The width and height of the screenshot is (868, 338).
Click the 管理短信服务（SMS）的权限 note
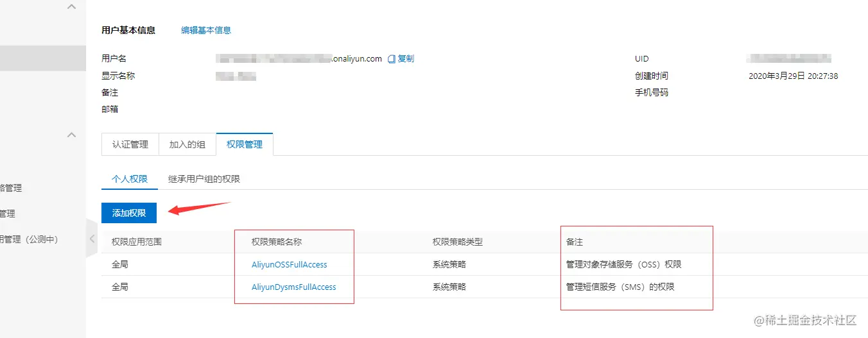pyautogui.click(x=620, y=287)
